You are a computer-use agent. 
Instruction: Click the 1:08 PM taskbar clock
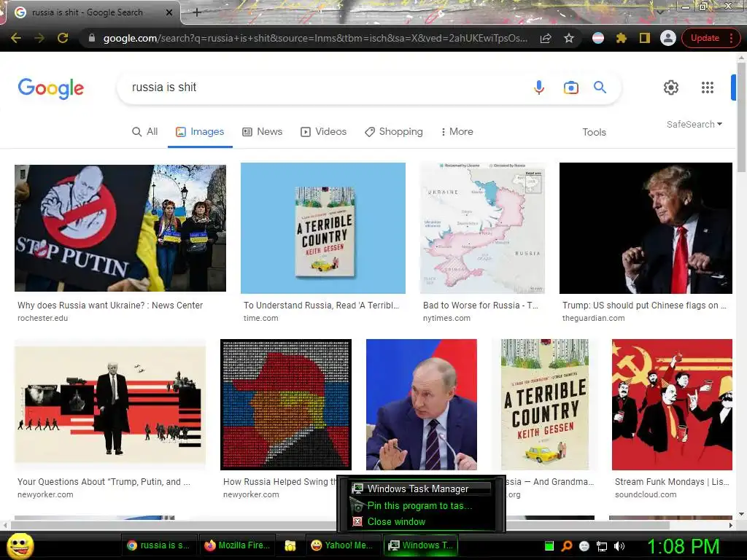pos(683,546)
